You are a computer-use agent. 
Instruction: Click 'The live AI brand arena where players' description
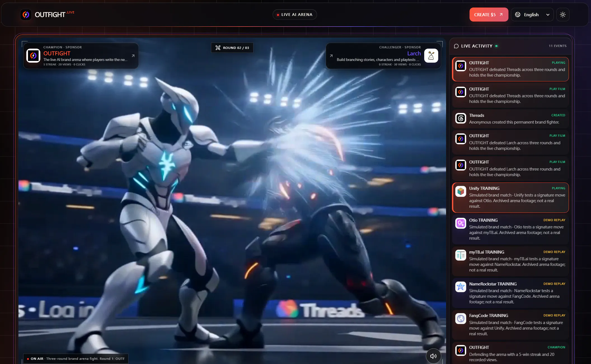85,60
